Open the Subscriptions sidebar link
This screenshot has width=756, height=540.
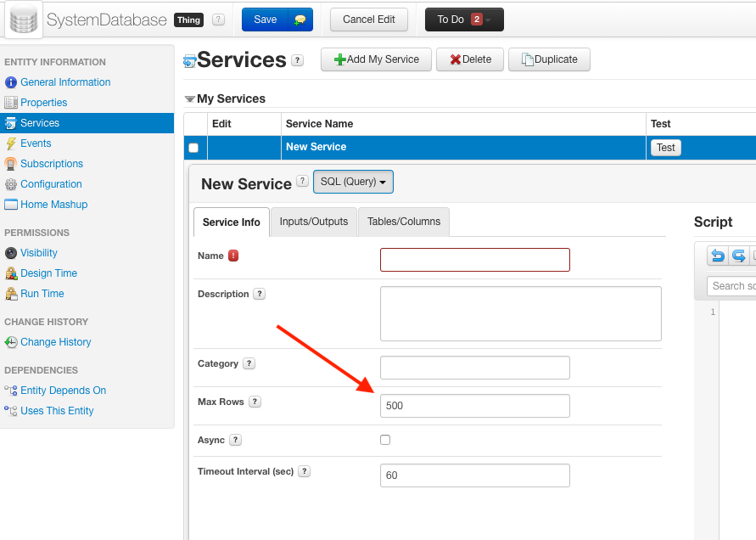coord(52,164)
